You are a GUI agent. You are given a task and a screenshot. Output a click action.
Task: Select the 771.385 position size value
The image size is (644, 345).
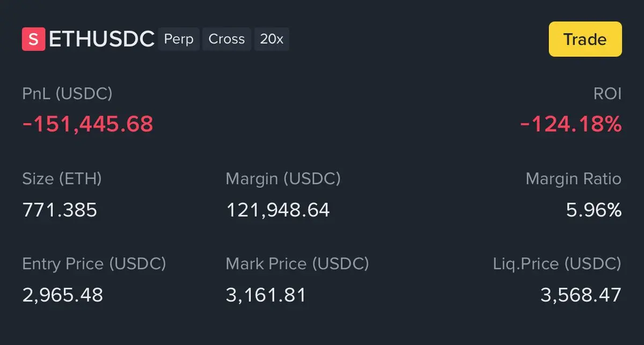[60, 210]
